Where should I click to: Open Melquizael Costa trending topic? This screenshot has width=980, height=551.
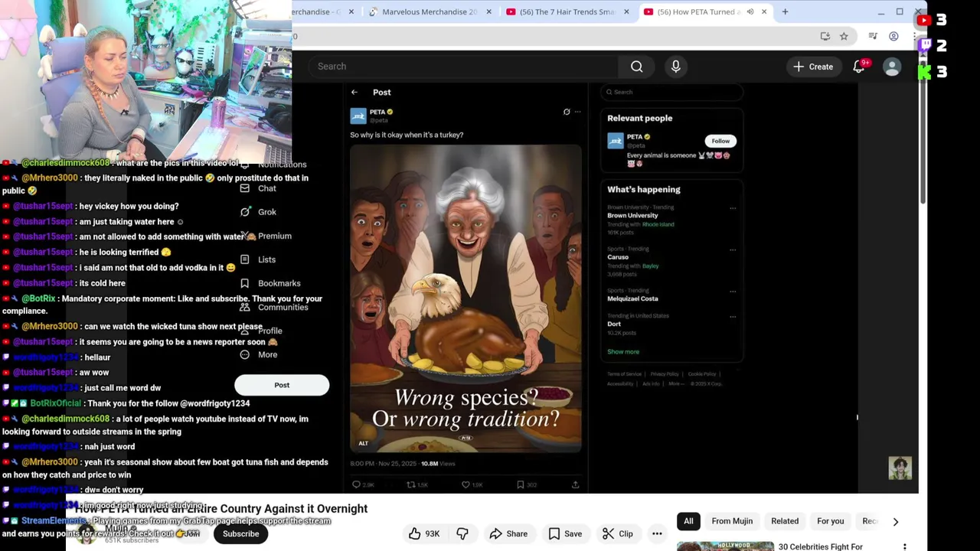(632, 298)
